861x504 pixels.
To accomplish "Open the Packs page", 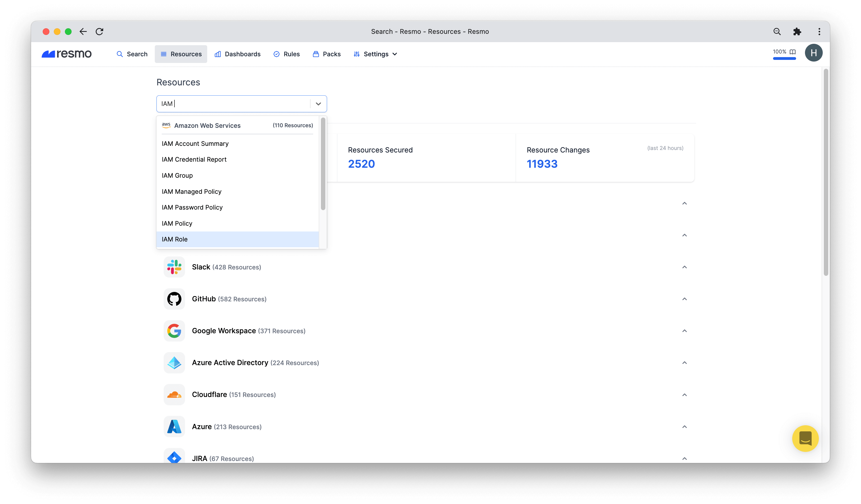I will [x=327, y=54].
